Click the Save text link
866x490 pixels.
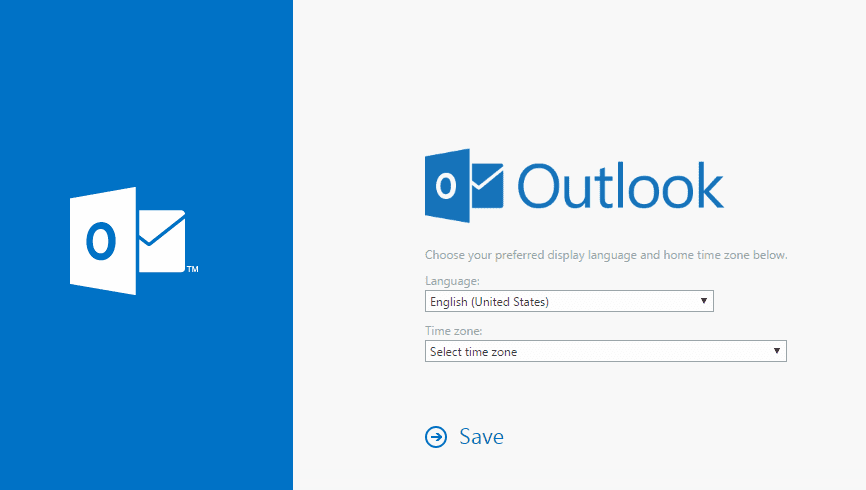(x=481, y=437)
